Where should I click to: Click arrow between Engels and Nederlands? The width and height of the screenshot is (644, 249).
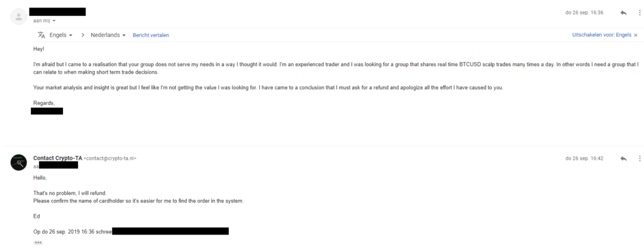click(82, 35)
